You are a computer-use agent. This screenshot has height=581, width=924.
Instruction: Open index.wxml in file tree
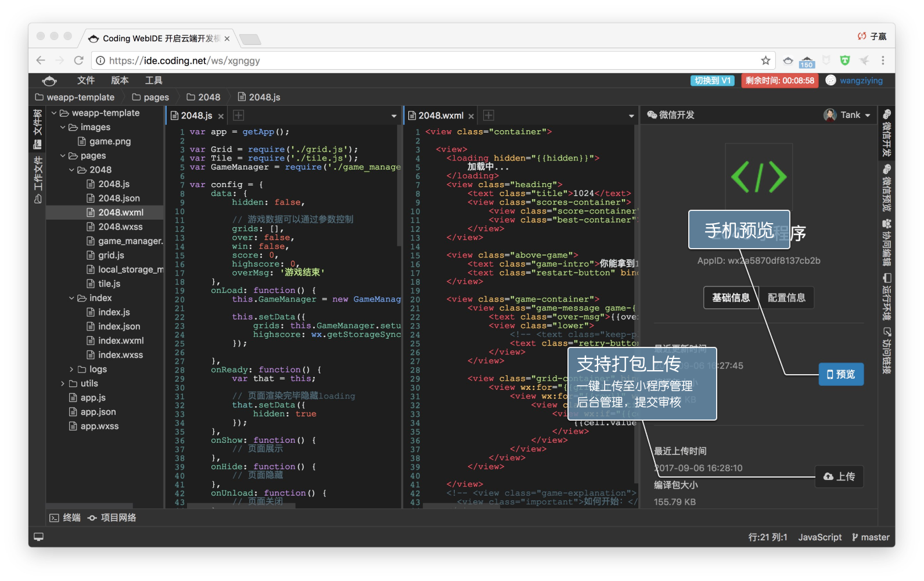tap(115, 340)
